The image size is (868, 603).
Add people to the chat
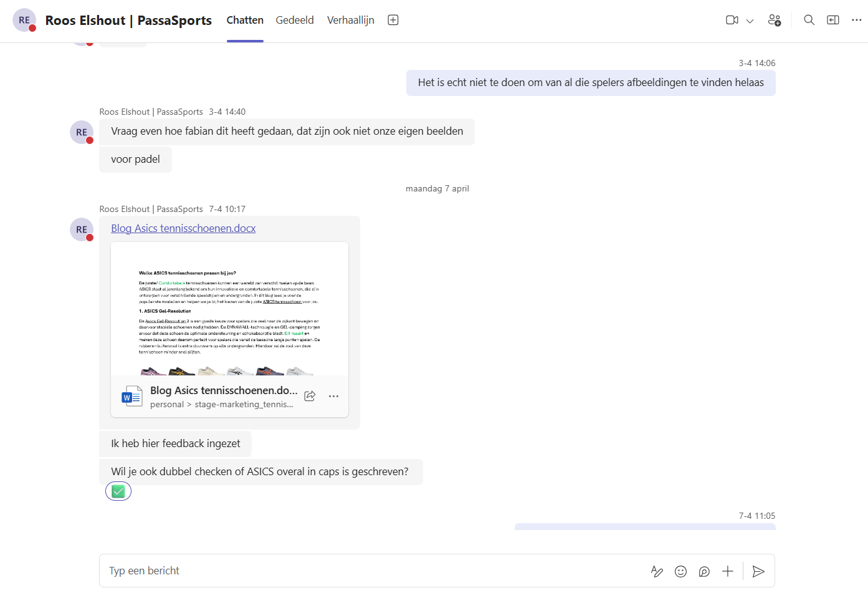coord(774,20)
